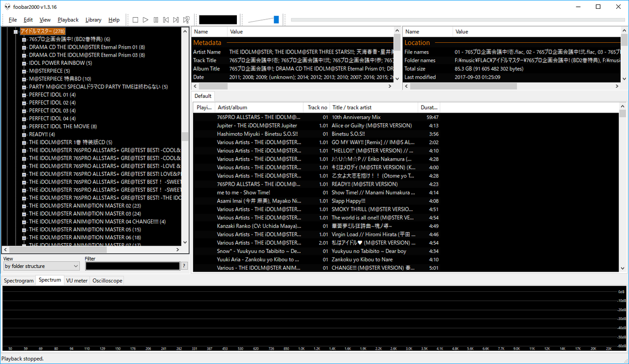The width and height of the screenshot is (629, 364).
Task: Select M@STERPIECE 特典BD (10) in the tree
Action: pyautogui.click(x=60, y=79)
